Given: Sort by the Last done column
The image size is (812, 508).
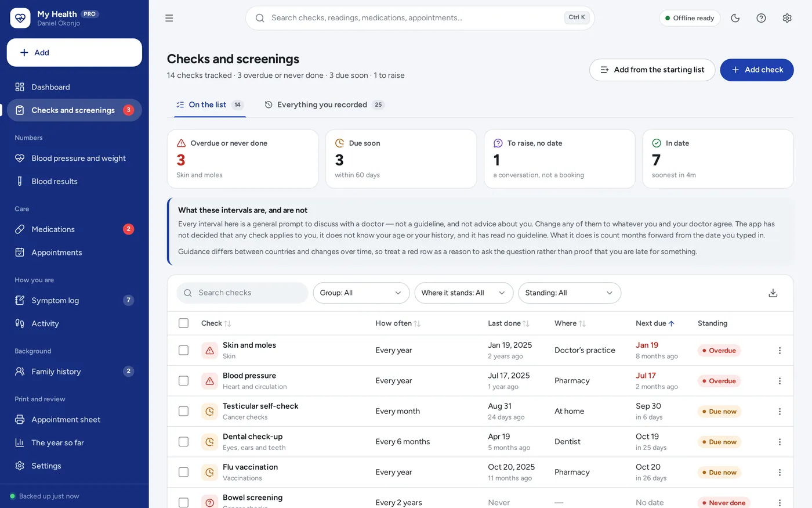Looking at the screenshot, I should [x=509, y=323].
